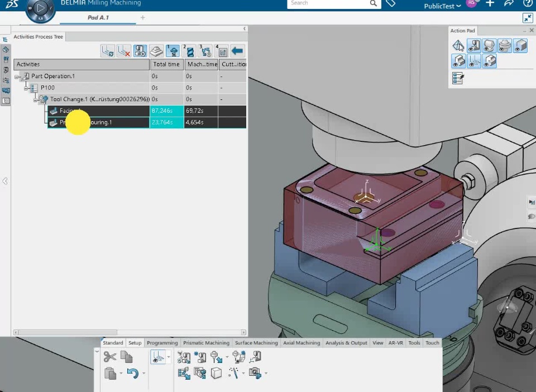This screenshot has height=392, width=536.
Task: Select the Pad A.1 document tab
Action: point(98,18)
